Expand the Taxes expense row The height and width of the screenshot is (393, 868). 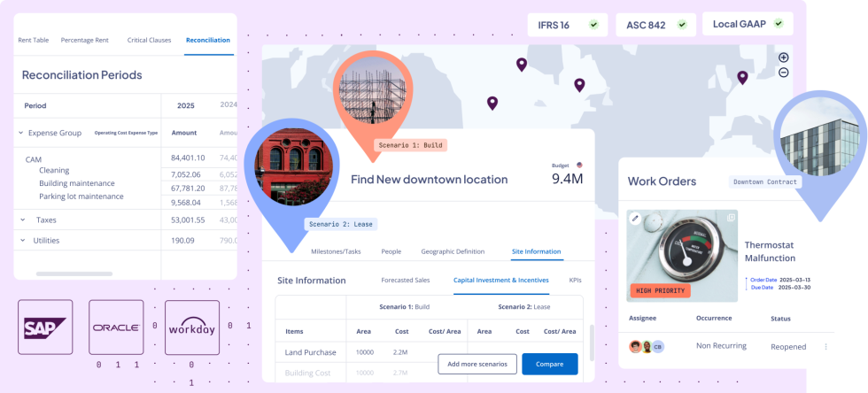[x=22, y=220]
